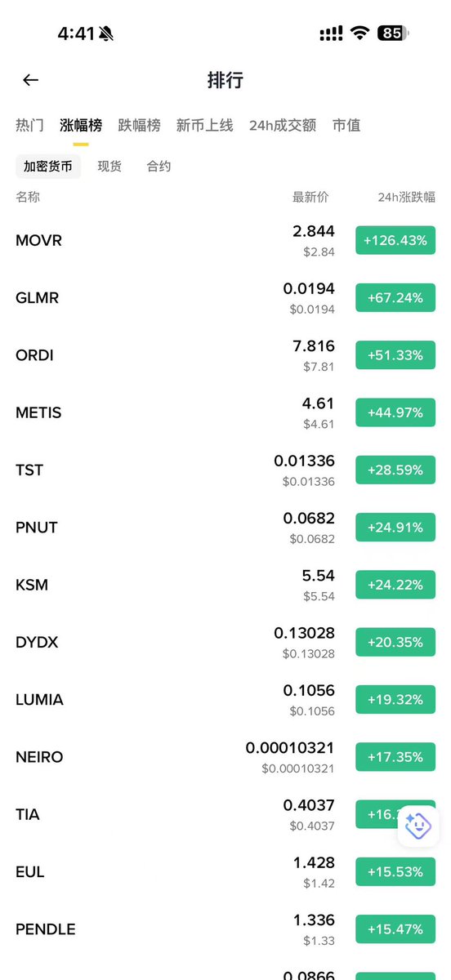
Task: Tap the silent bell icon beside the time
Action: pyautogui.click(x=106, y=33)
